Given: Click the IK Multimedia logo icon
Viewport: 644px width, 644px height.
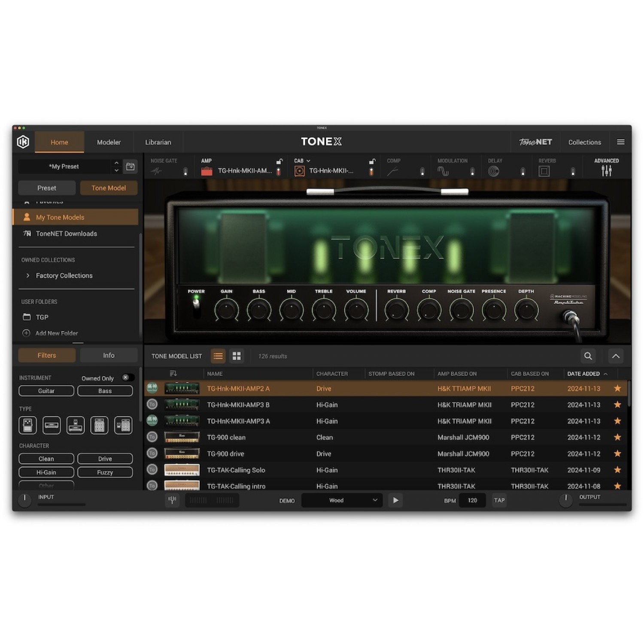Looking at the screenshot, I should (23, 142).
